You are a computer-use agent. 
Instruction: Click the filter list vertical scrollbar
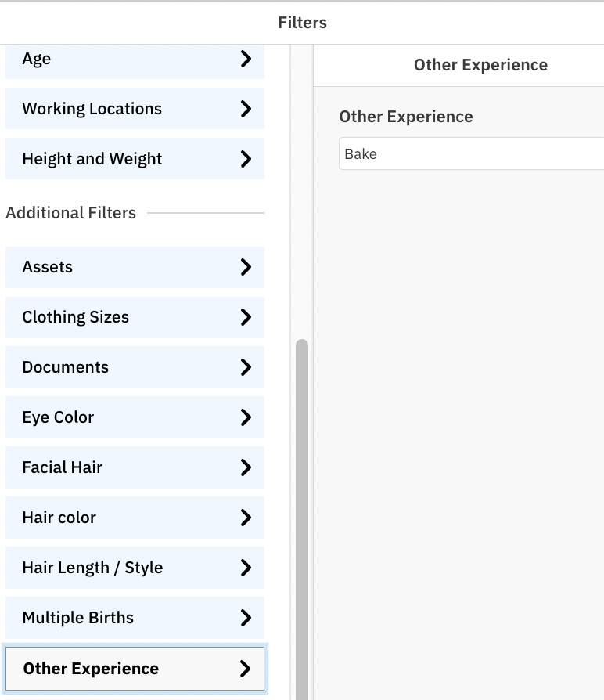click(x=302, y=519)
